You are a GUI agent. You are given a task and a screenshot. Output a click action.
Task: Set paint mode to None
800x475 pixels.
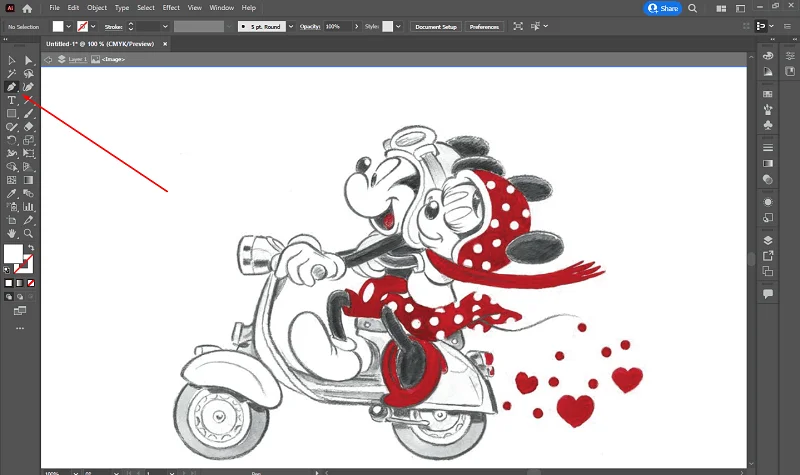point(31,283)
